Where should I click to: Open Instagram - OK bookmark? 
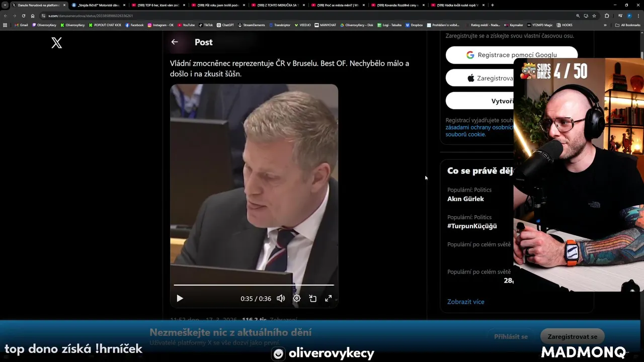pos(160,25)
